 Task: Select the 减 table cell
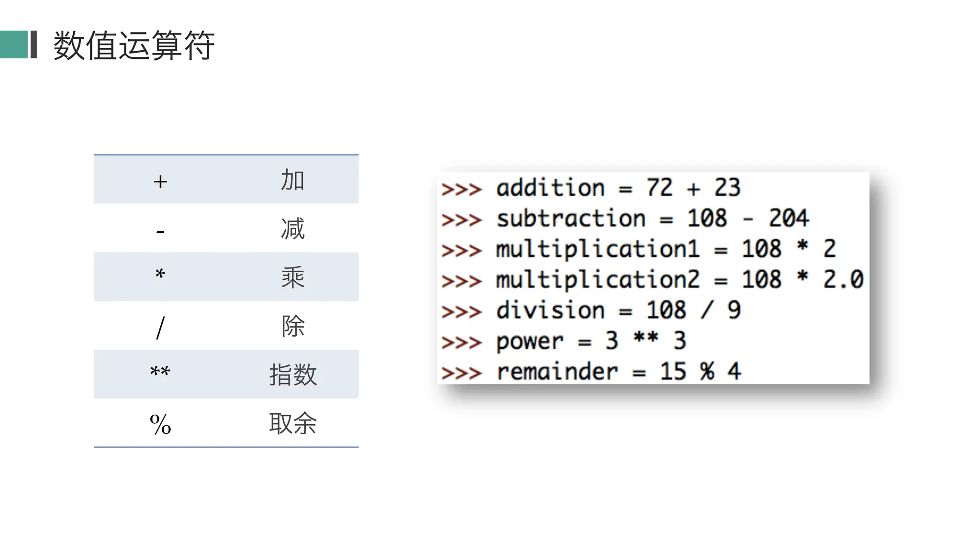tap(292, 229)
